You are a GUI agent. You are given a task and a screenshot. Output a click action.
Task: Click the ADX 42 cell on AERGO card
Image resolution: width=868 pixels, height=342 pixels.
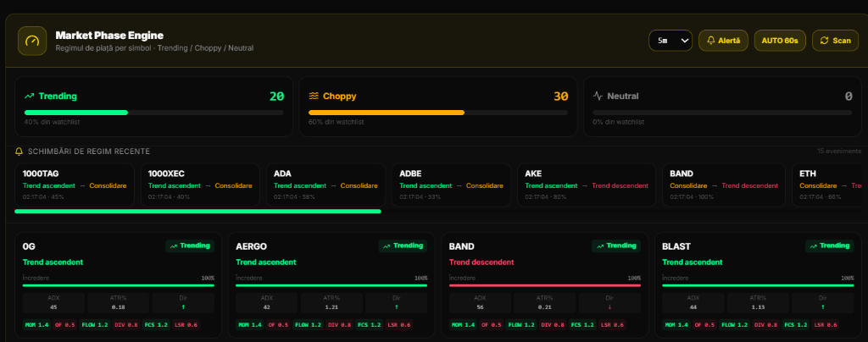point(267,303)
